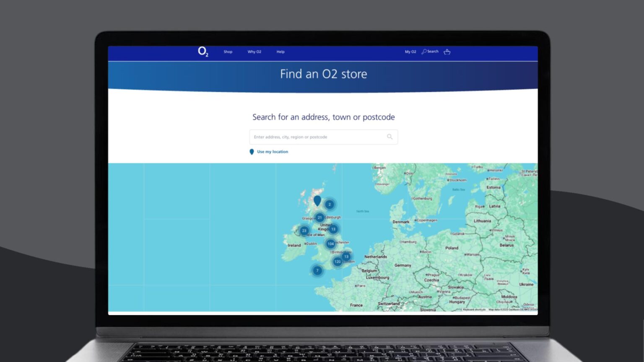Click the Moldova label on the map
The height and width of the screenshot is (362, 644).
pos(509,297)
